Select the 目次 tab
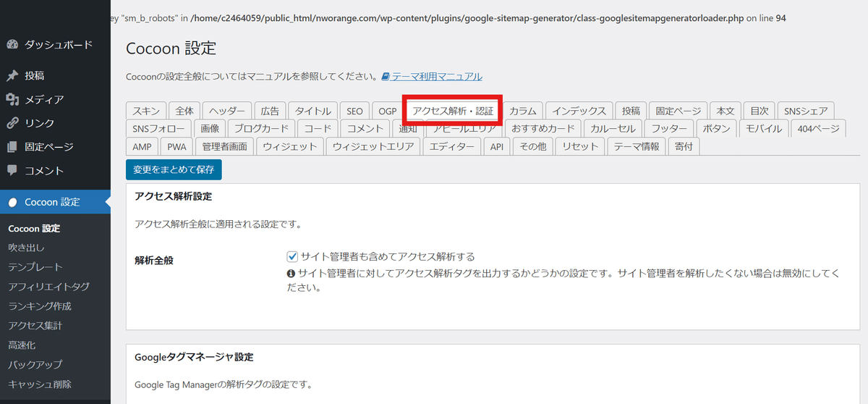Image resolution: width=868 pixels, height=404 pixels. (x=759, y=111)
